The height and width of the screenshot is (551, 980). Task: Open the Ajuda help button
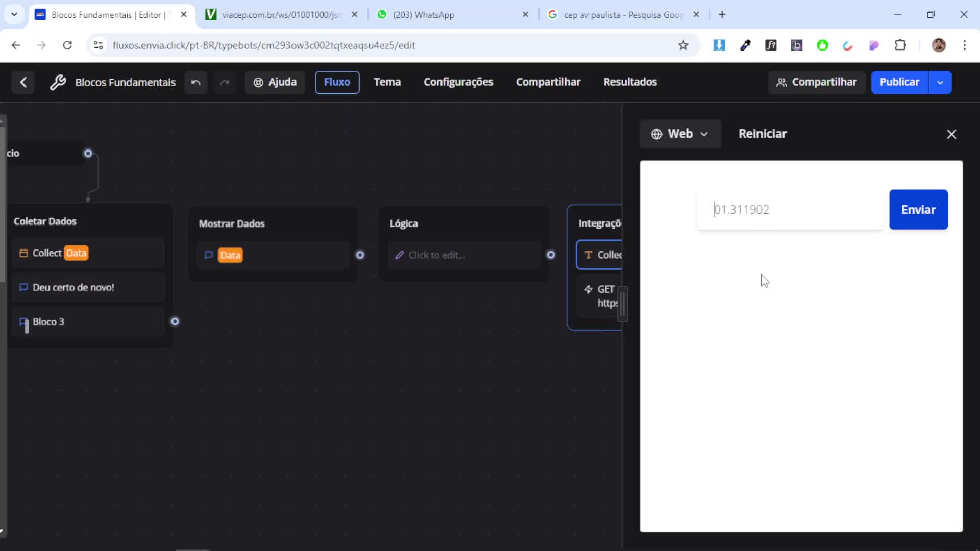[275, 82]
